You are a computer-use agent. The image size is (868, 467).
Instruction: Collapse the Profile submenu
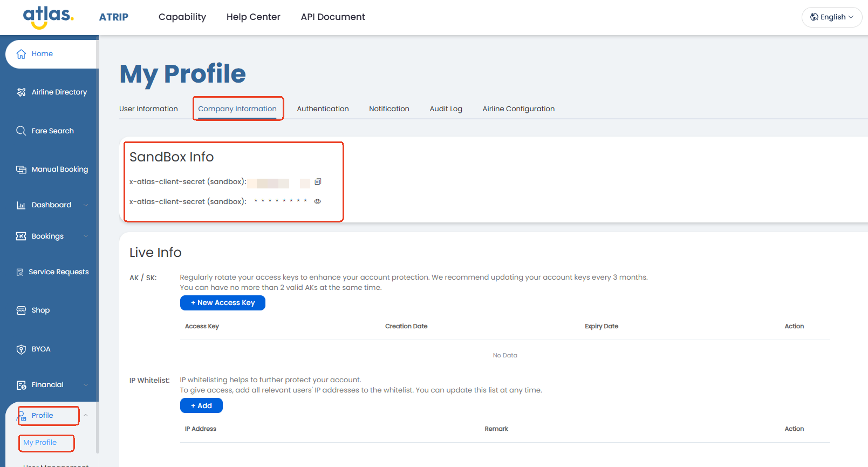(85, 415)
